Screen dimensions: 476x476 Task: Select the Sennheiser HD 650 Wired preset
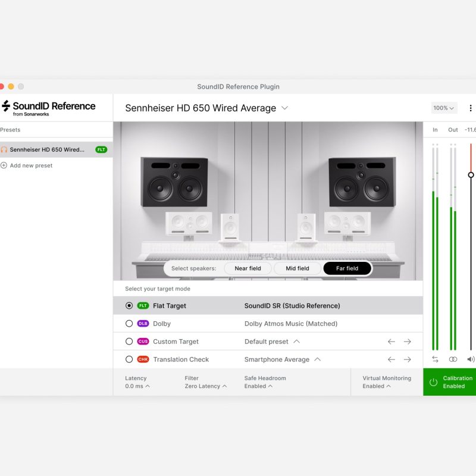[x=56, y=150]
